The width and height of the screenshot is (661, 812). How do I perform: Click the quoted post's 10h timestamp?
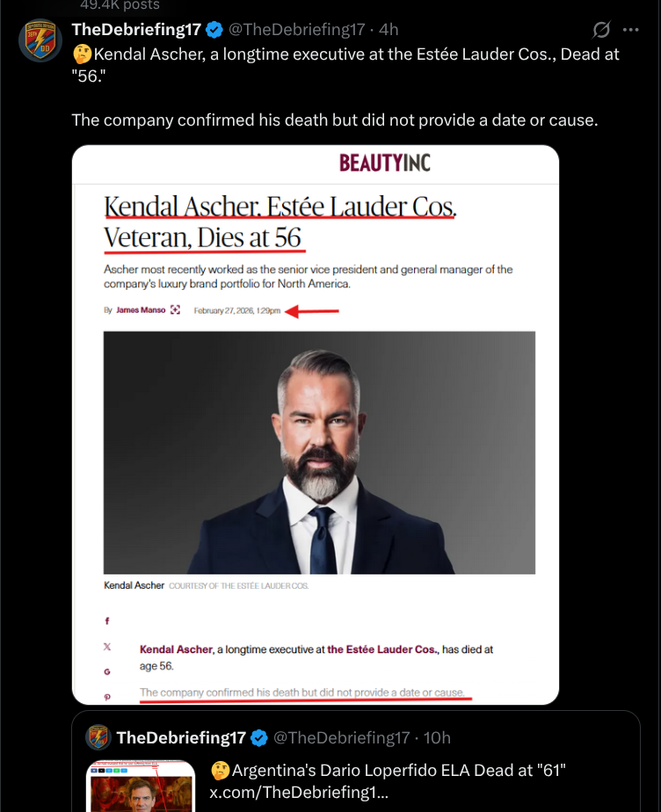[x=437, y=737]
